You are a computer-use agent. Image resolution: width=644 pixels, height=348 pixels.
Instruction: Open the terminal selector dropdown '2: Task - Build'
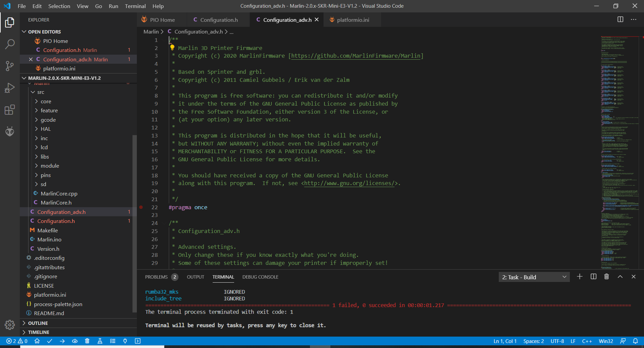534,277
